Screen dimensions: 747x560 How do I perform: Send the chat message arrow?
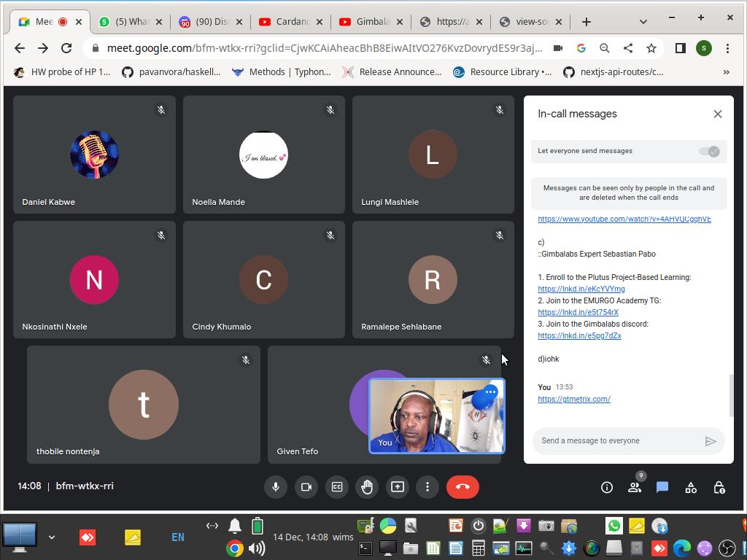711,441
